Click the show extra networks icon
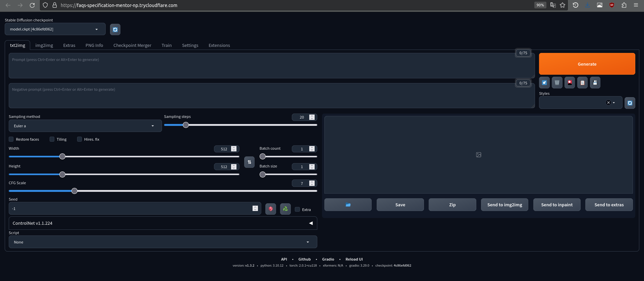 [x=570, y=83]
